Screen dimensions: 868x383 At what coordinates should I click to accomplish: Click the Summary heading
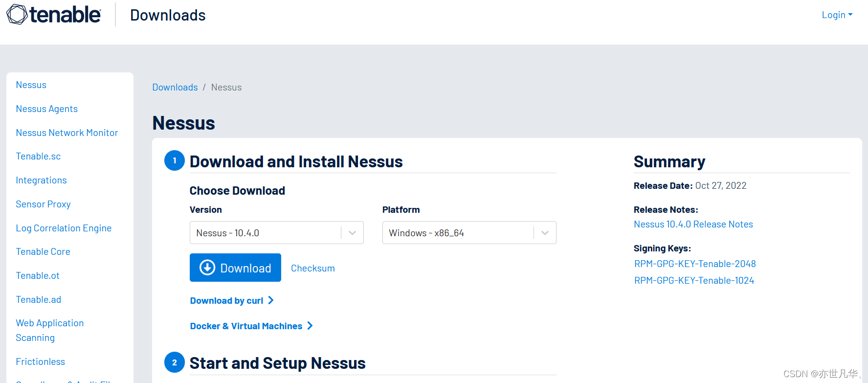click(x=669, y=162)
